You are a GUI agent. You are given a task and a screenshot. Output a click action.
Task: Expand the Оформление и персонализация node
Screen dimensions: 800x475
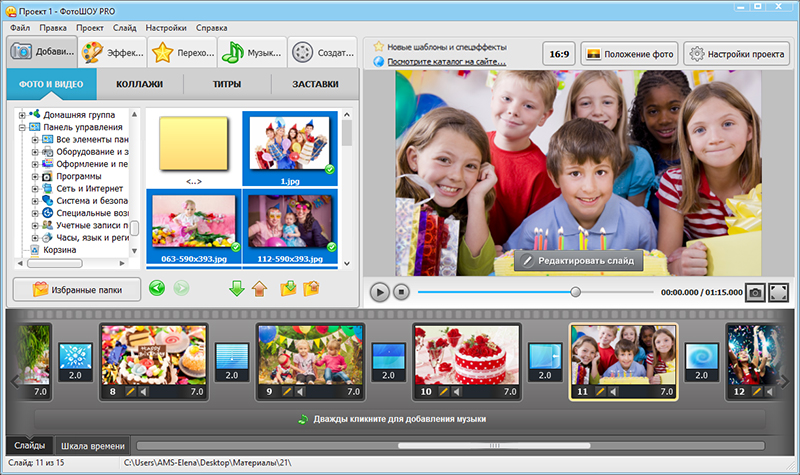pyautogui.click(x=35, y=164)
